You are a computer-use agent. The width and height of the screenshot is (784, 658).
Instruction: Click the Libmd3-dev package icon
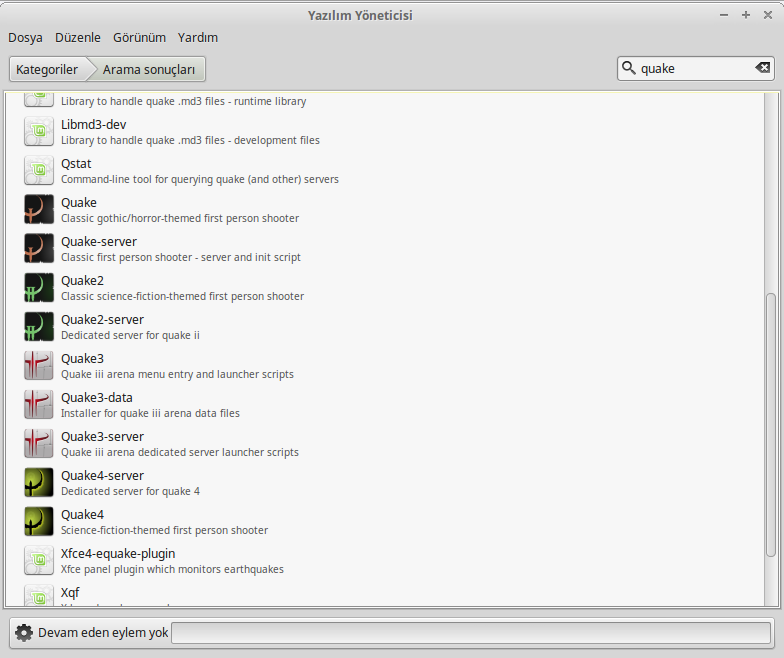(38, 132)
